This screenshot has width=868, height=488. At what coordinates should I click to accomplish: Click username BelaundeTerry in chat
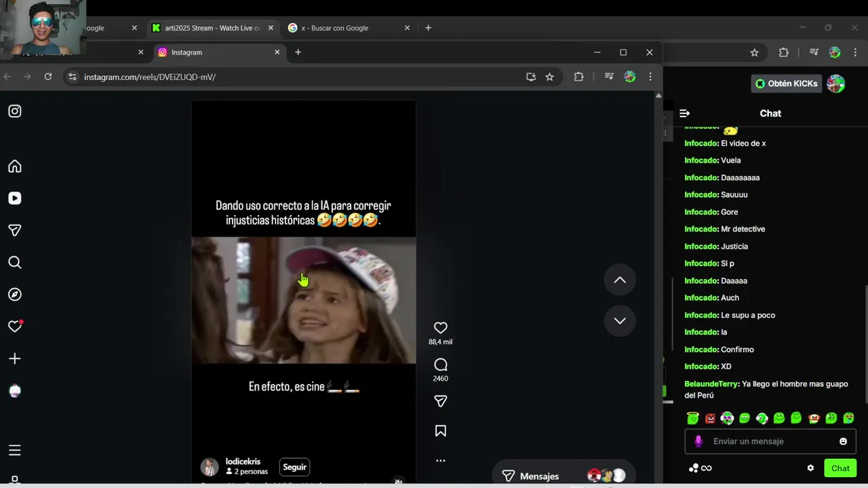711,384
